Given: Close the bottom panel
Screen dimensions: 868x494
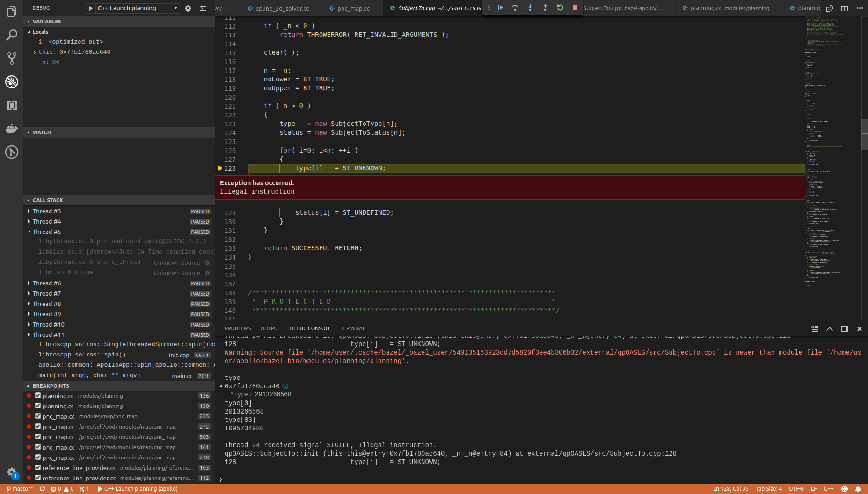Looking at the screenshot, I should 860,329.
